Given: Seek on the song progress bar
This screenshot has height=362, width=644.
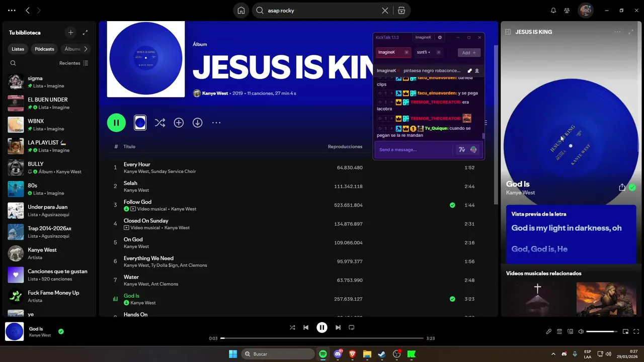Looking at the screenshot, I should point(322,338).
